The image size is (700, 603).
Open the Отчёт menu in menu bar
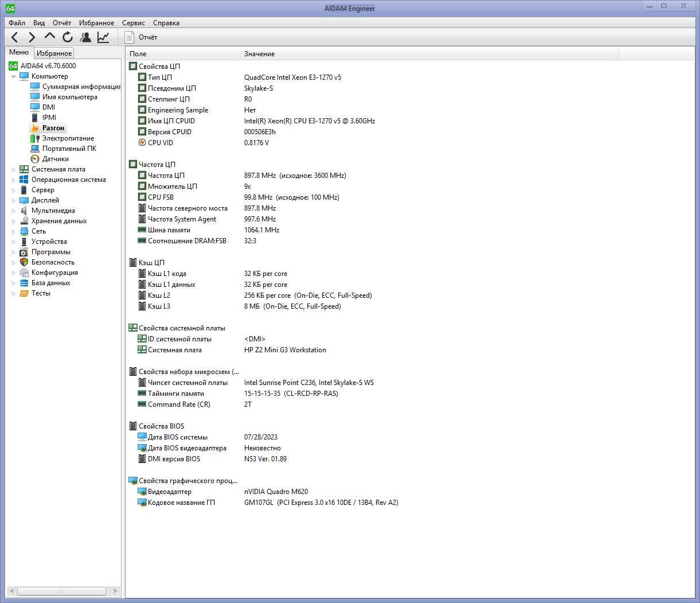click(x=62, y=23)
